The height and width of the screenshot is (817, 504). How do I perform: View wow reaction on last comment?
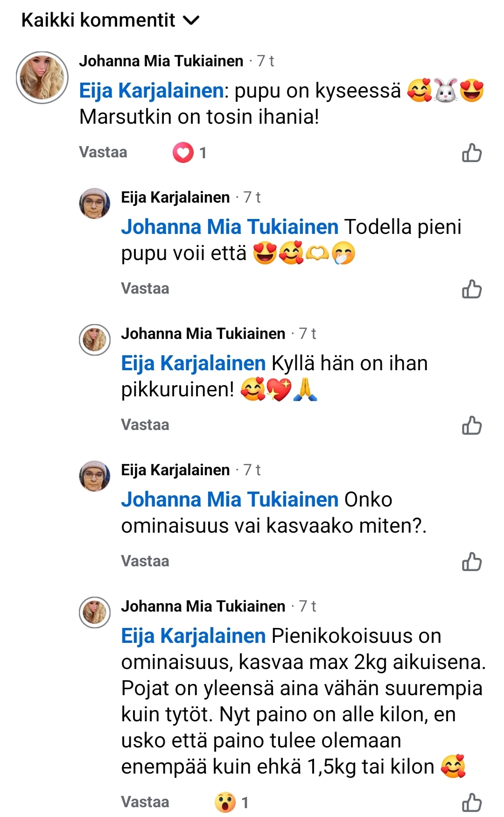click(x=231, y=803)
